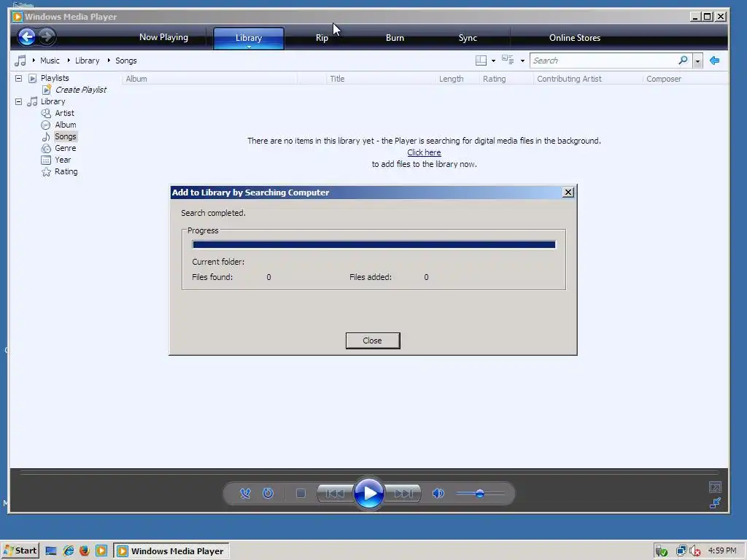
Task: Select Artist in the library tree
Action: pyautogui.click(x=64, y=113)
